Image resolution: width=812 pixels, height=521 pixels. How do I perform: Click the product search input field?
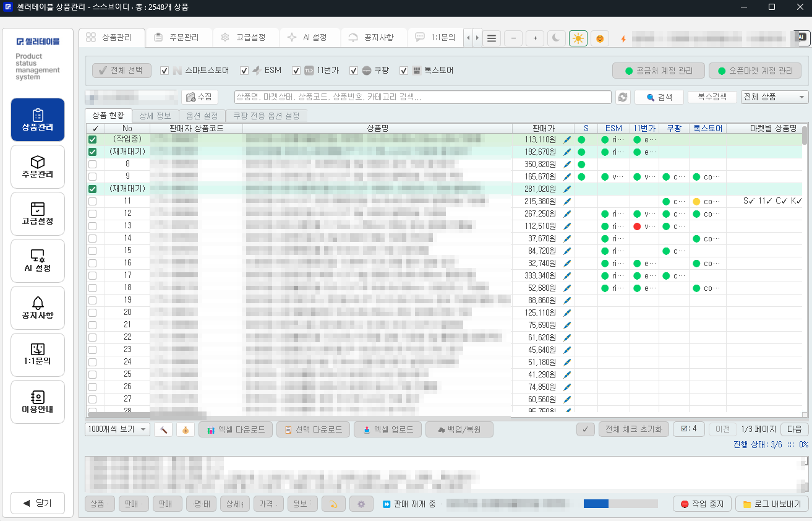click(x=423, y=97)
